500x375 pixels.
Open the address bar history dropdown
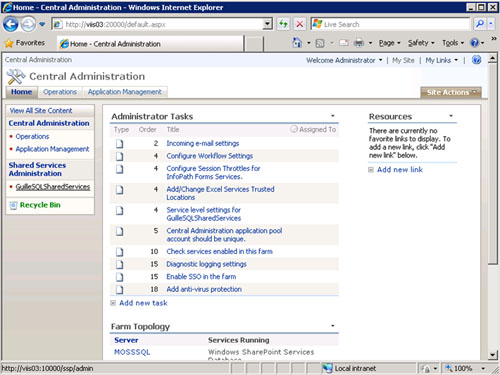point(267,24)
